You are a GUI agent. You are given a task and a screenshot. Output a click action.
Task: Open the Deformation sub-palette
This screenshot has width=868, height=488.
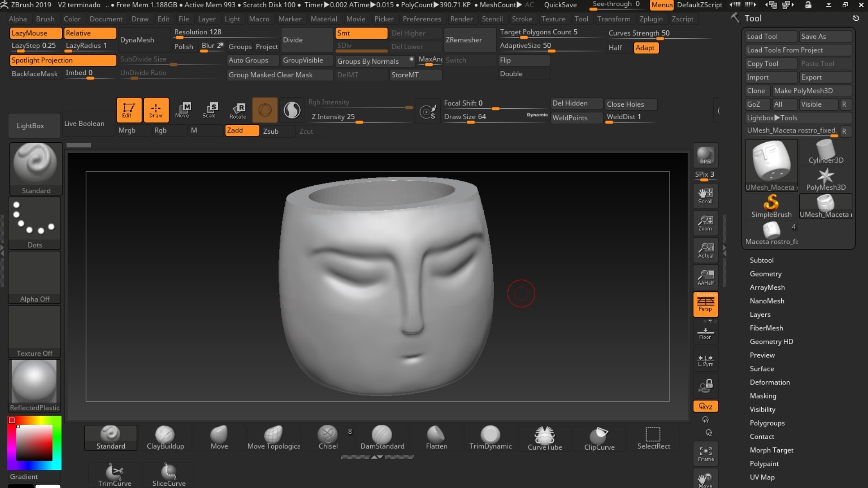point(769,382)
